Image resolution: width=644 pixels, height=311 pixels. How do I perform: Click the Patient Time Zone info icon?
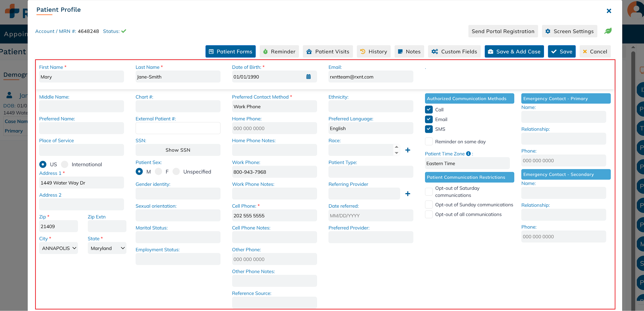pos(468,154)
